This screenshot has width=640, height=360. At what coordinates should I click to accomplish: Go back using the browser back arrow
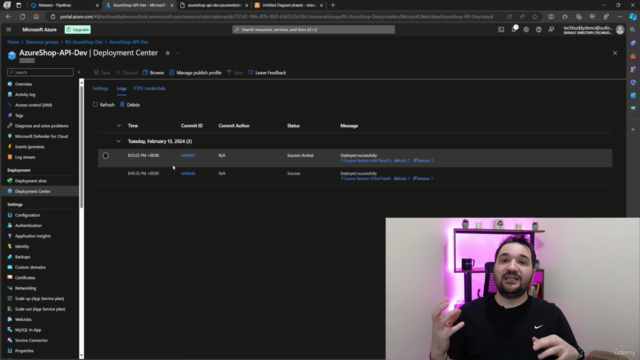[9, 17]
